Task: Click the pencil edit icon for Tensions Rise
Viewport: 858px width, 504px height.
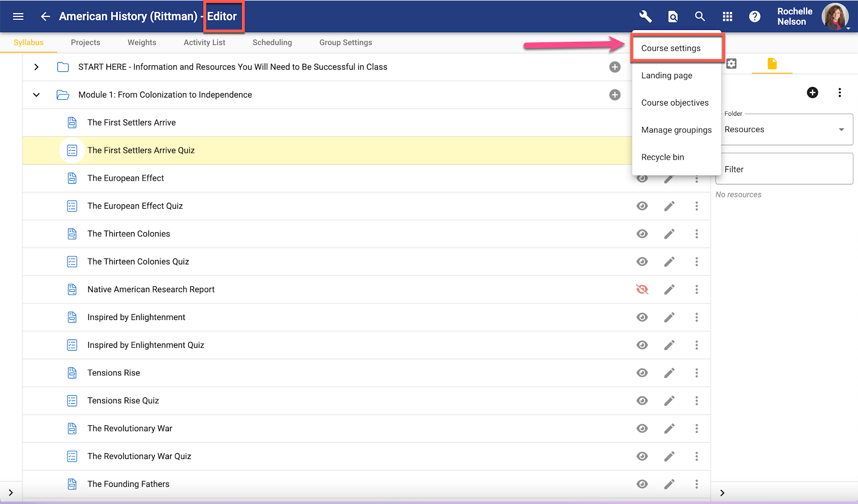Action: [x=669, y=373]
